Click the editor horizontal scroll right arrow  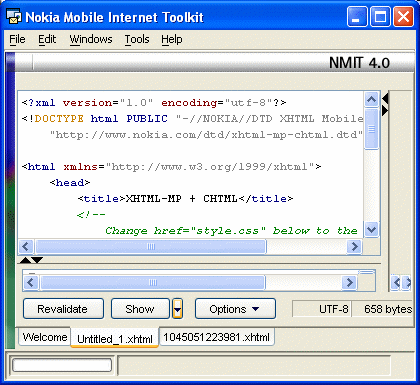[x=354, y=247]
